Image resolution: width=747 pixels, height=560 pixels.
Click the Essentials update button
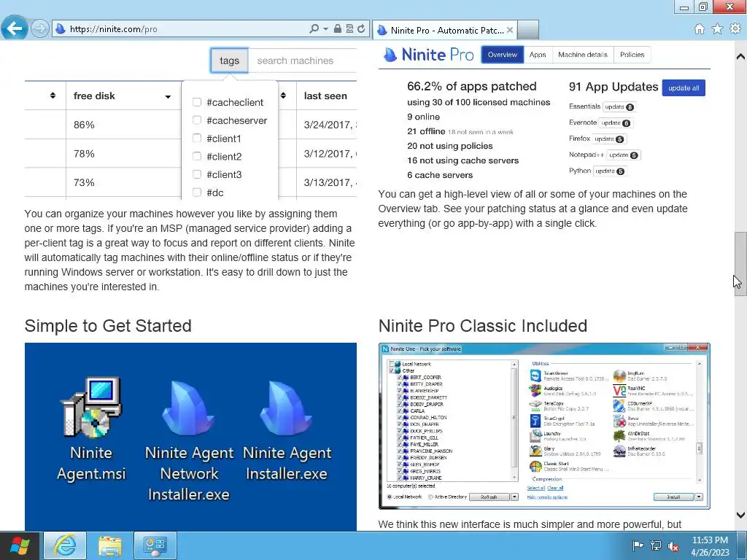[619, 106]
